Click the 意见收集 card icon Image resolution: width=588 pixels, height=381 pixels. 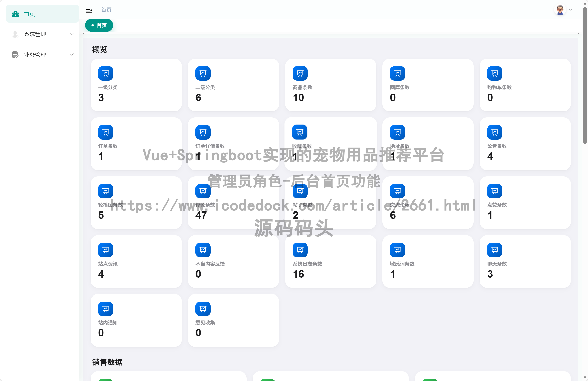pos(203,309)
